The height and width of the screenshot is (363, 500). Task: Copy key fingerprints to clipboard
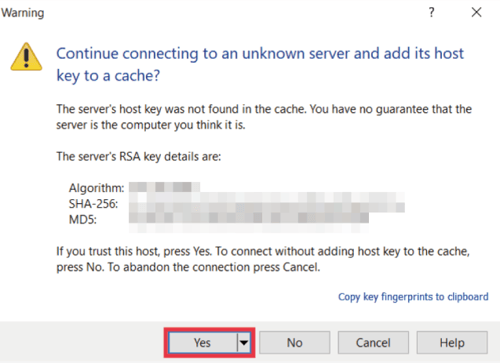pos(413,297)
